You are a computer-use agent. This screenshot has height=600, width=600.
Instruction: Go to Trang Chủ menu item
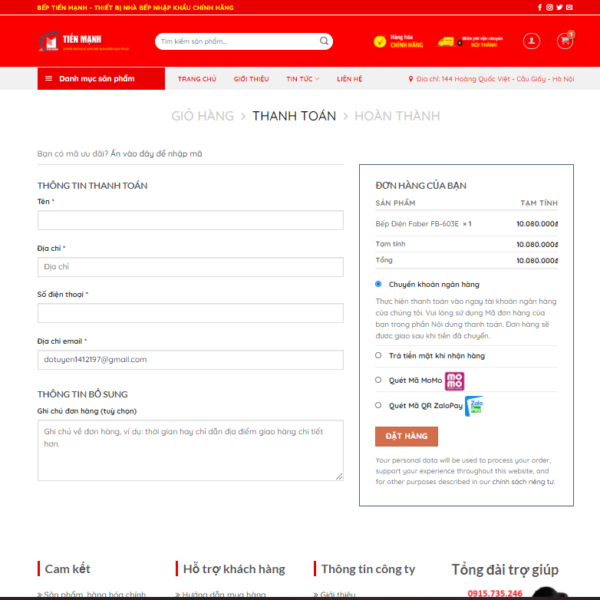pyautogui.click(x=196, y=78)
